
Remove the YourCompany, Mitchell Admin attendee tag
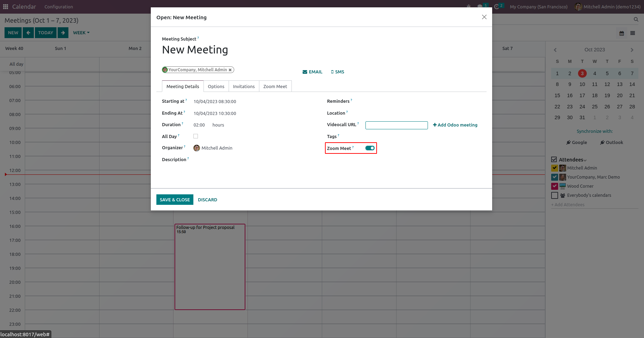230,70
